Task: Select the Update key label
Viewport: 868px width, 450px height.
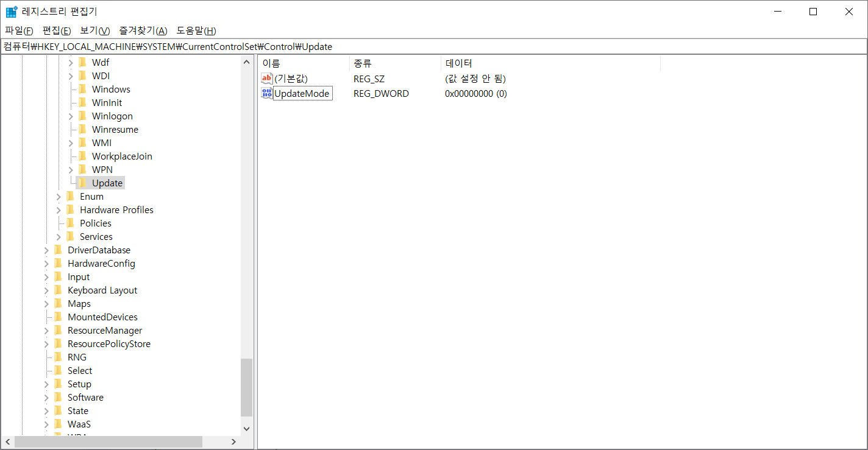Action: click(x=107, y=183)
